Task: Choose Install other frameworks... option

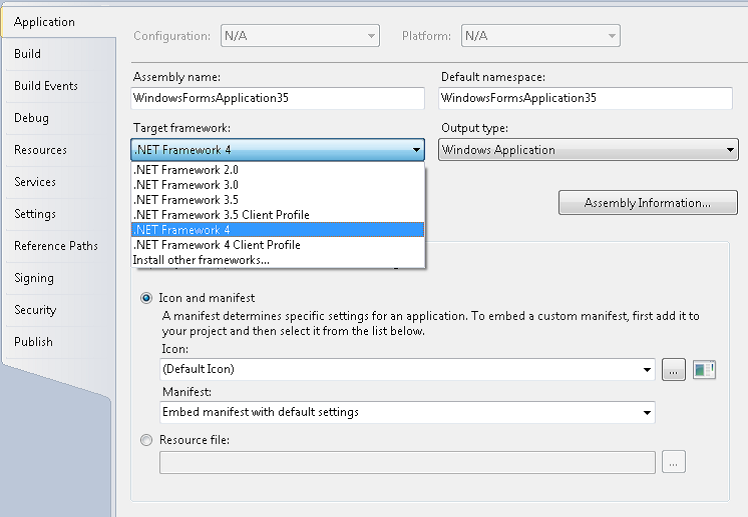Action: [x=278, y=260]
